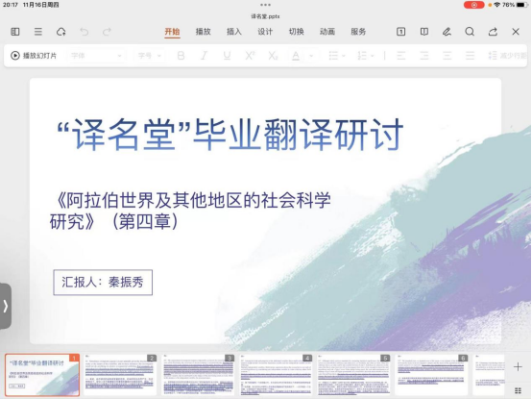532x399 pixels.
Task: Toggle underline formatting
Action: [x=227, y=56]
